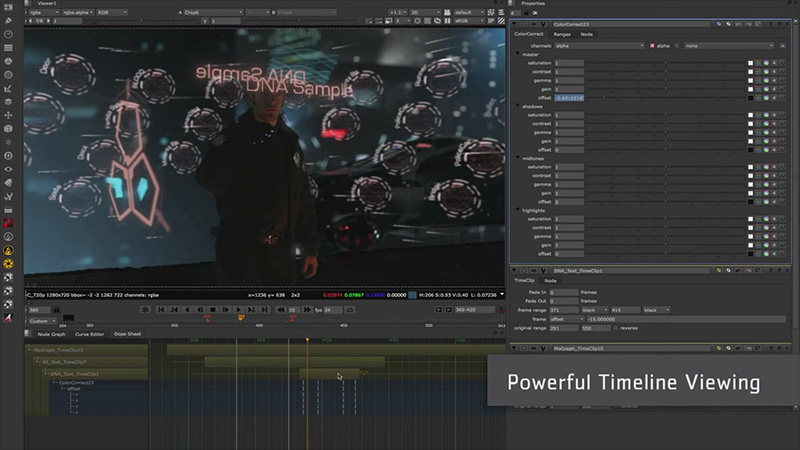The image size is (800, 450).
Task: Open the Draw nodes pen icon
Action: click(x=8, y=21)
